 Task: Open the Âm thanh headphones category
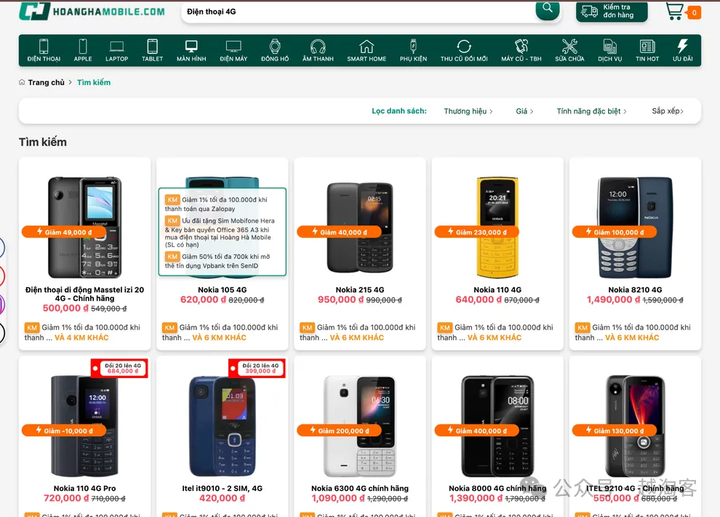point(318,50)
